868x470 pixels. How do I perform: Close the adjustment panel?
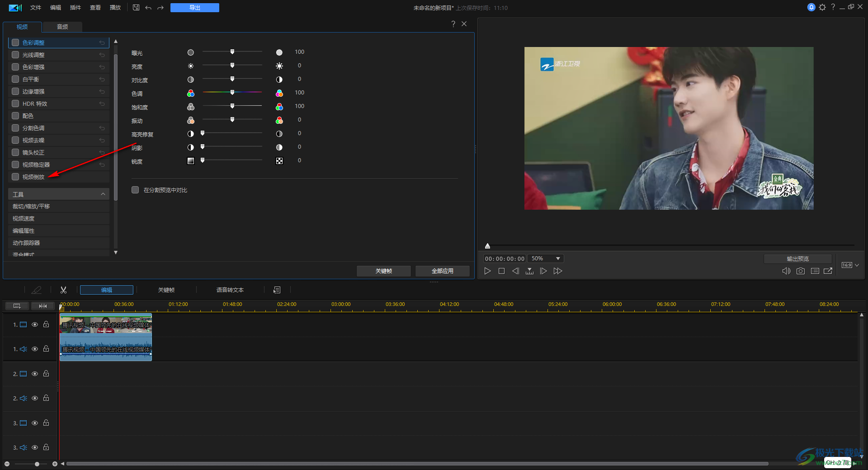(x=464, y=24)
